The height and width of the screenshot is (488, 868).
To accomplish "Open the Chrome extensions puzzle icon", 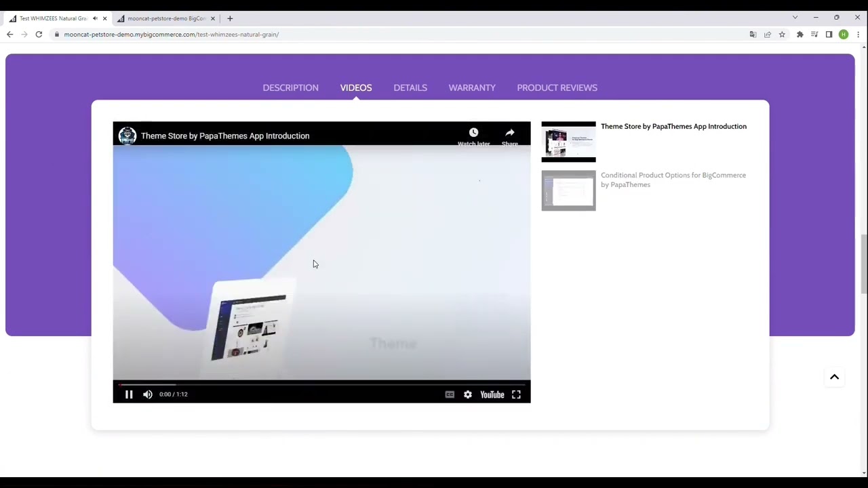I will point(800,35).
